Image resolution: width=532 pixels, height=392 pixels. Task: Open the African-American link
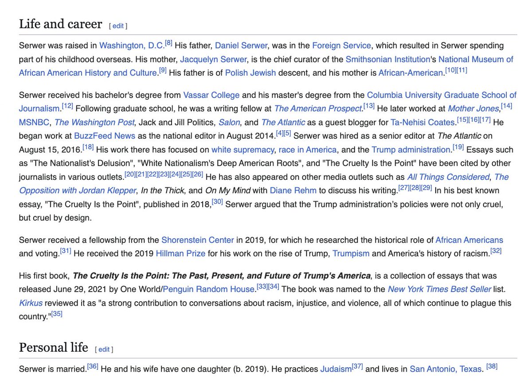point(411,73)
